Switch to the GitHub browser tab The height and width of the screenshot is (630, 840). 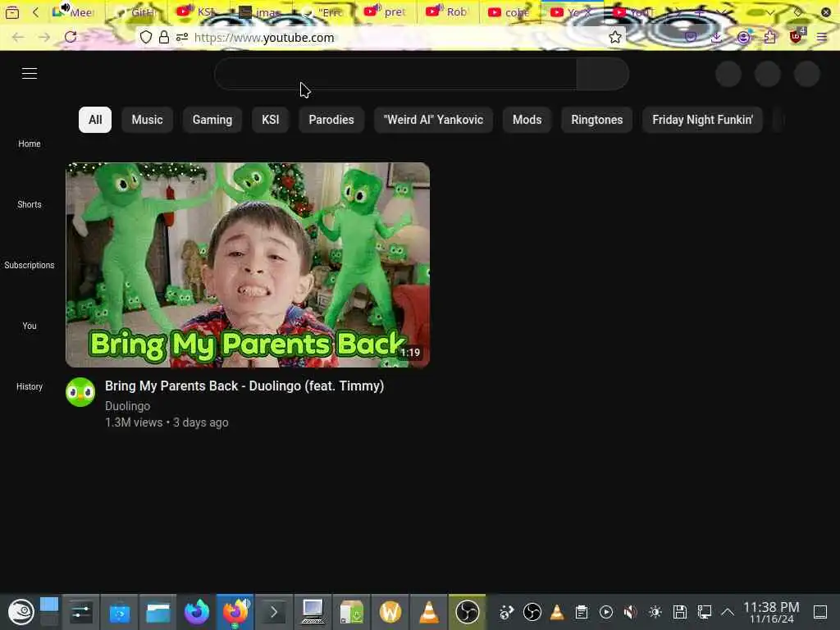136,11
